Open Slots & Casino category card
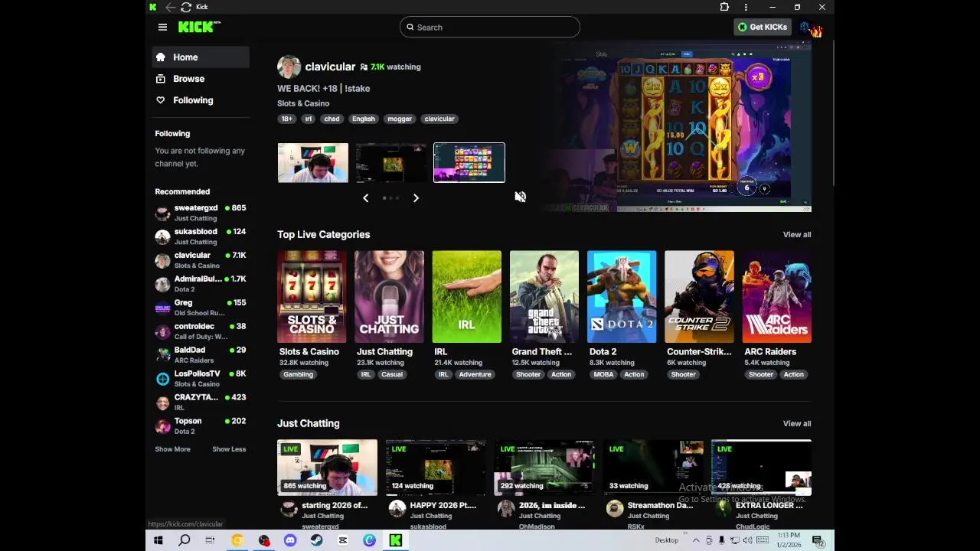Viewport: 980px width, 551px height. coord(312,297)
